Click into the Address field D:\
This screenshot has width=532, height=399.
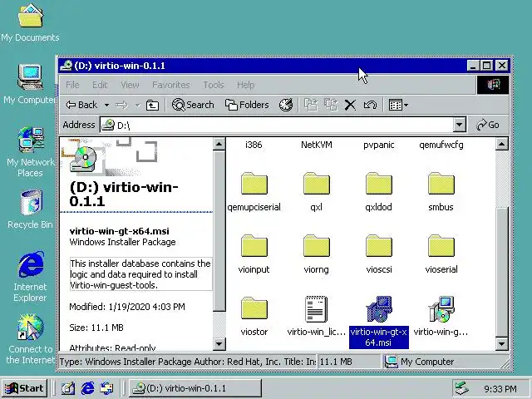277,126
